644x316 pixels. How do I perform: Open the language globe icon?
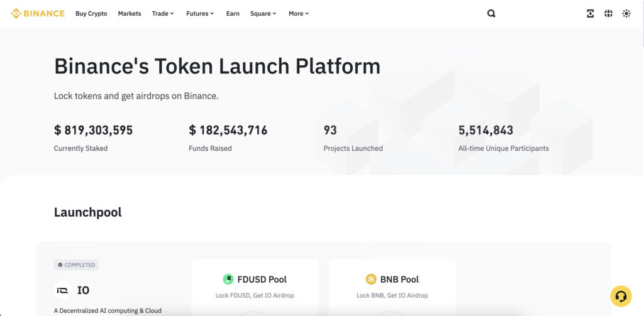(608, 14)
